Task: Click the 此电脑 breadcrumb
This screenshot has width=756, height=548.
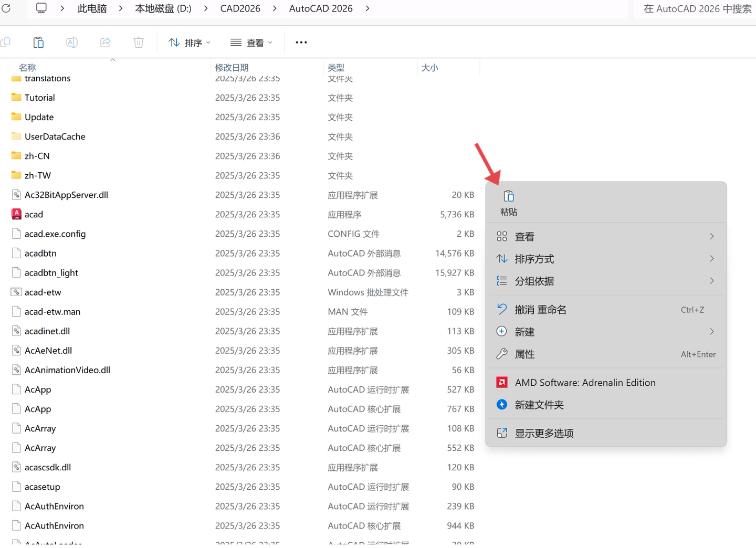Action: (x=92, y=8)
